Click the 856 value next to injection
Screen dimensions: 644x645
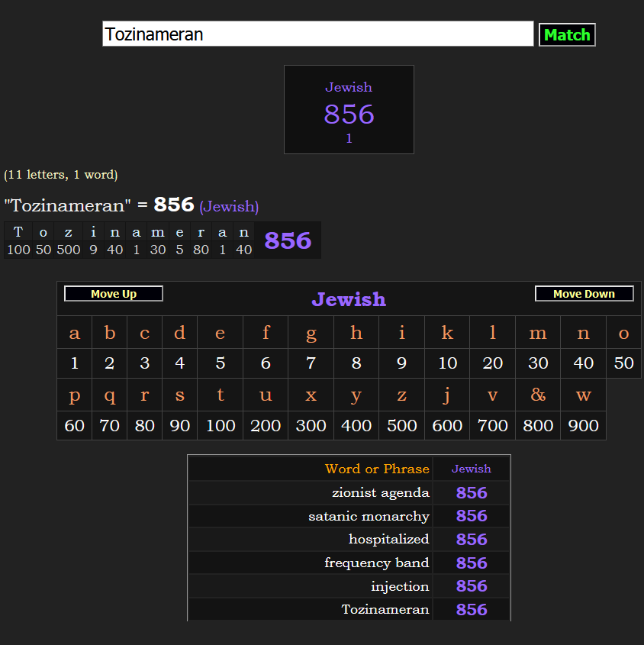(x=472, y=586)
